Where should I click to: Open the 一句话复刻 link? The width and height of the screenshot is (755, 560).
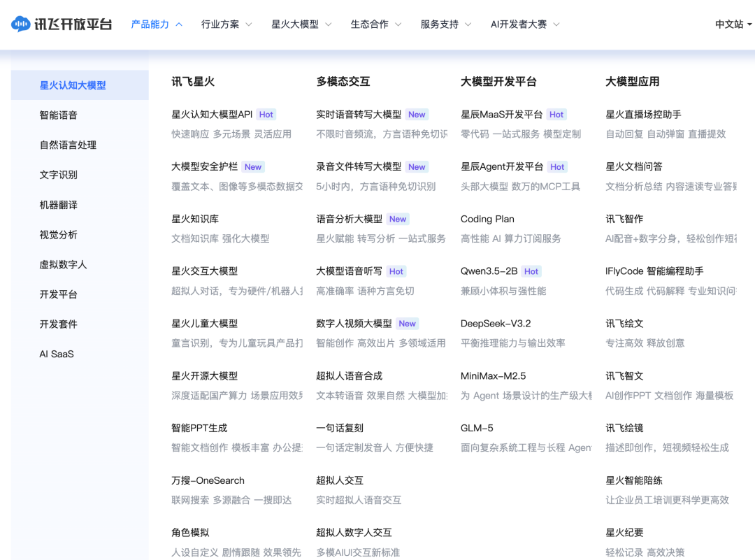340,428
